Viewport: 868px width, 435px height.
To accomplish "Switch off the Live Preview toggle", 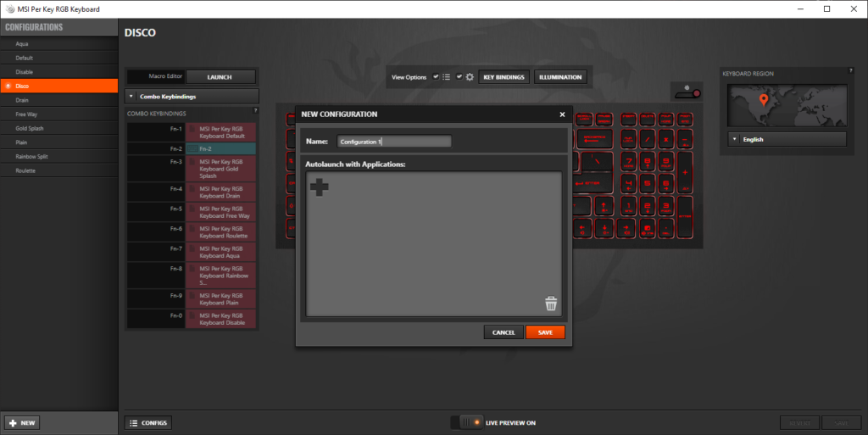I will [x=467, y=422].
